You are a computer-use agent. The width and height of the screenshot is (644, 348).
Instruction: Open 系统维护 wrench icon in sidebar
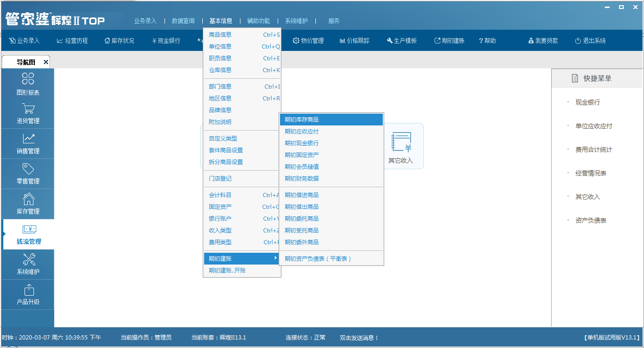pos(28,260)
